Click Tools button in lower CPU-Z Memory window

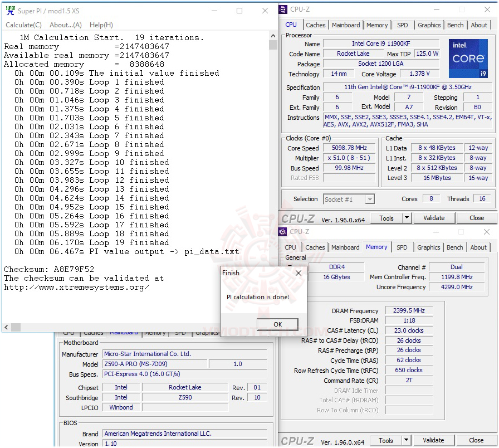386,440
